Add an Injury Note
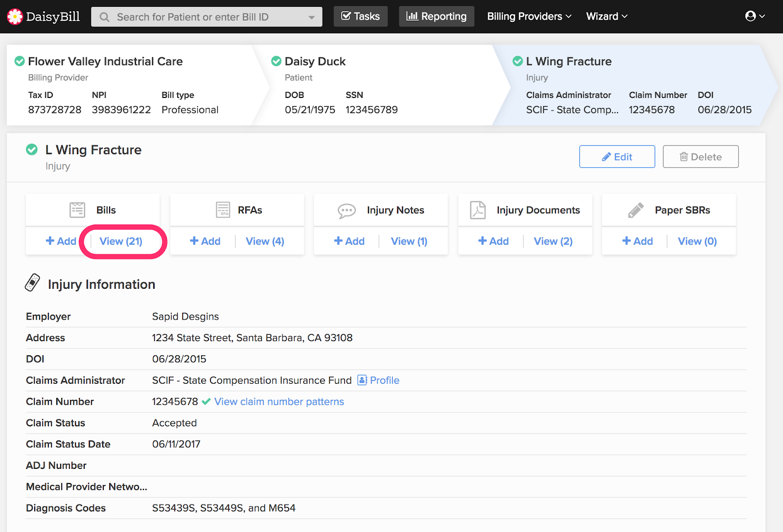The width and height of the screenshot is (783, 532). click(349, 241)
